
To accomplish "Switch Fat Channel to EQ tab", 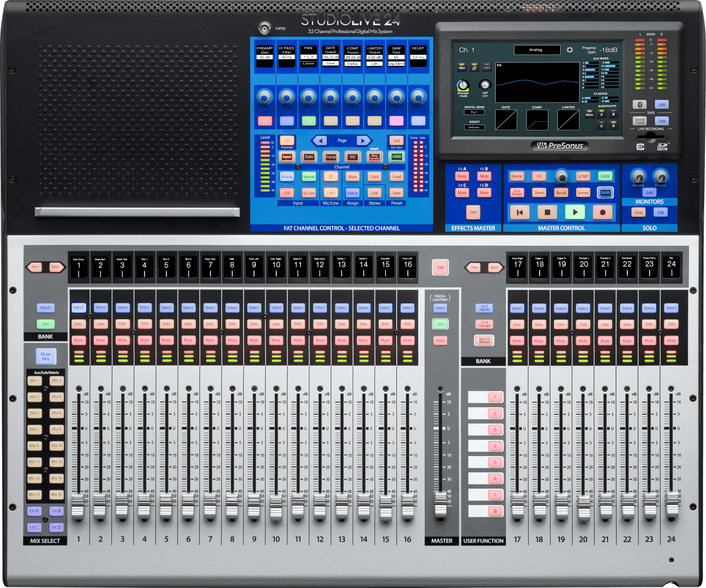I will (x=353, y=157).
